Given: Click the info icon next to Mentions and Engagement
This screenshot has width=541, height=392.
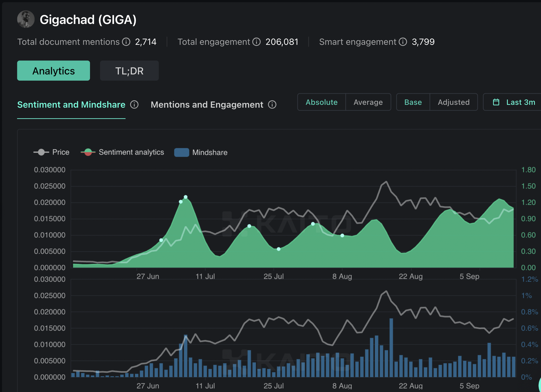Looking at the screenshot, I should [272, 105].
